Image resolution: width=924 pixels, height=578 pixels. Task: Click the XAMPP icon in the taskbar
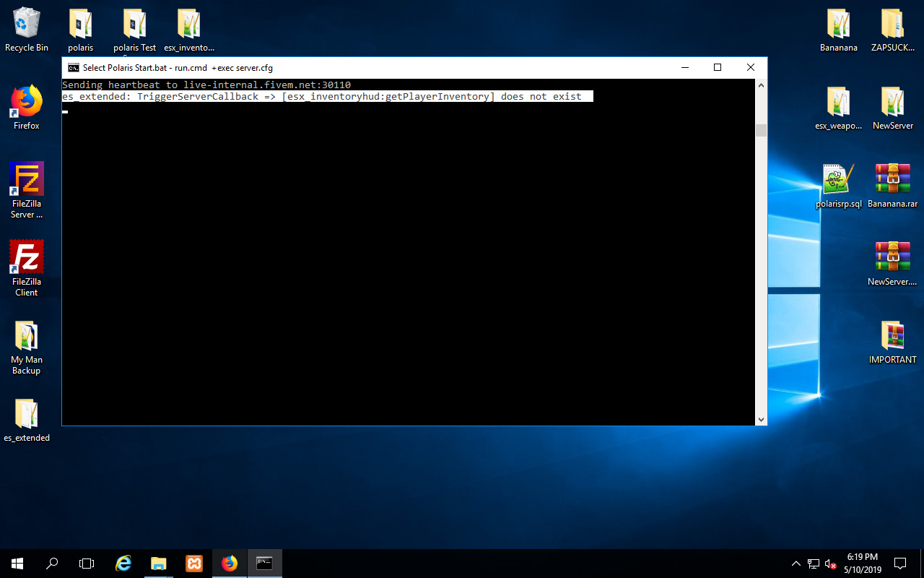tap(194, 564)
